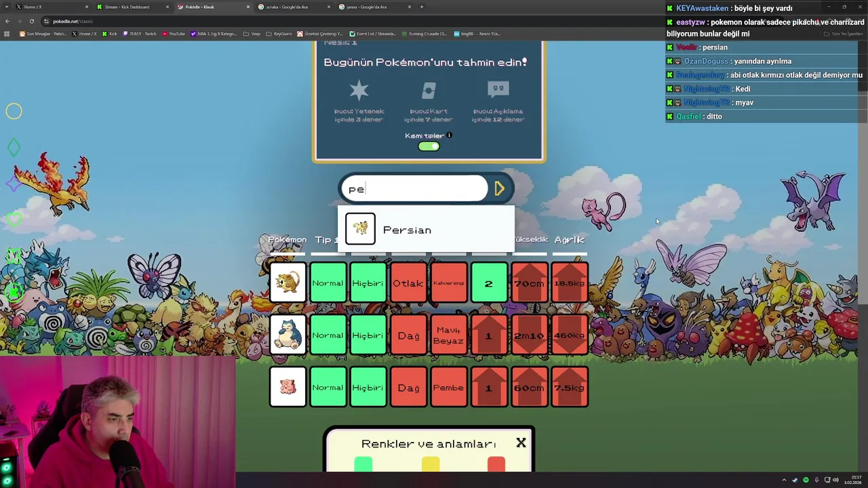Open the site information icon in address bar

[46, 21]
